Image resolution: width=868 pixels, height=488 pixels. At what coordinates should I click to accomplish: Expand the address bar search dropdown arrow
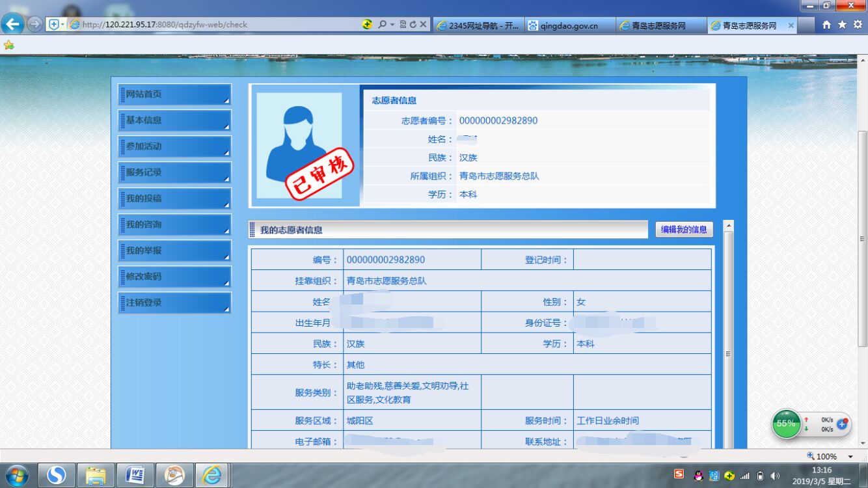[x=392, y=25]
